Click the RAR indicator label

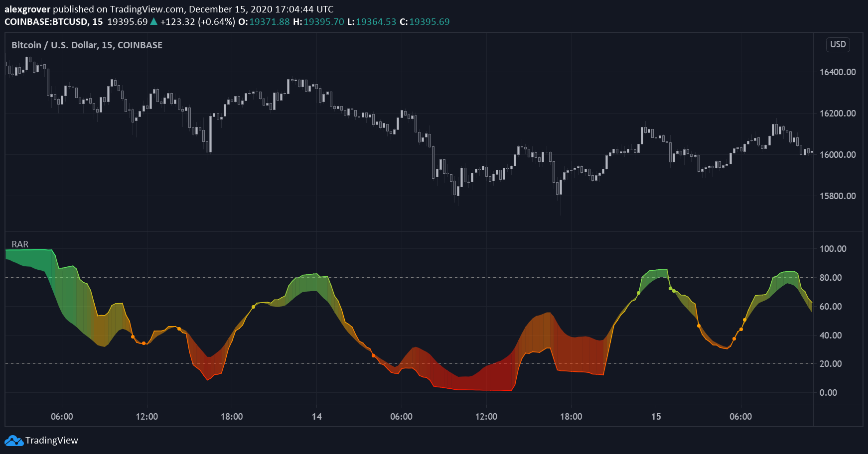pos(20,244)
